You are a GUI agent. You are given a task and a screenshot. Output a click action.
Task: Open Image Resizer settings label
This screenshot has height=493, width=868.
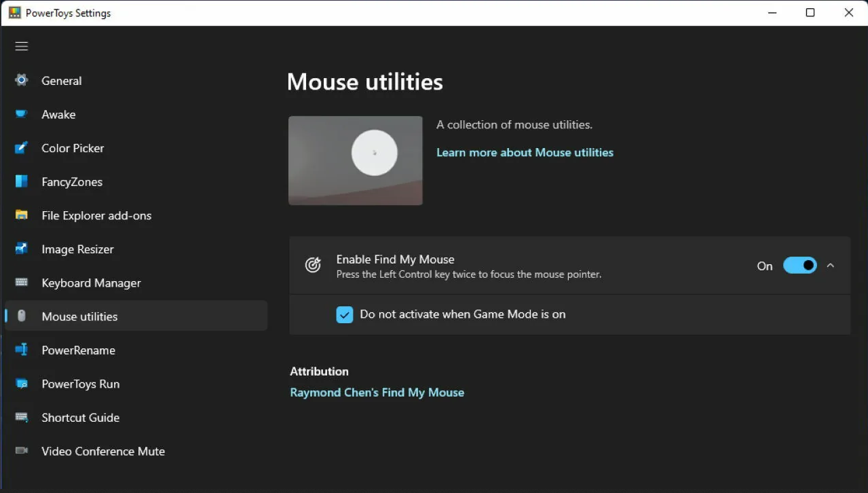(x=77, y=249)
